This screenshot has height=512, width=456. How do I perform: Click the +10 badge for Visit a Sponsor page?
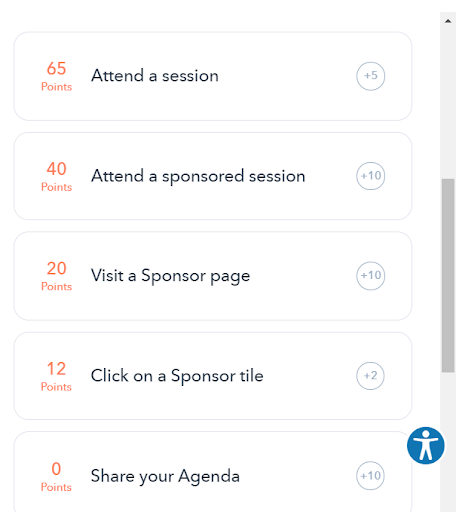click(x=370, y=276)
